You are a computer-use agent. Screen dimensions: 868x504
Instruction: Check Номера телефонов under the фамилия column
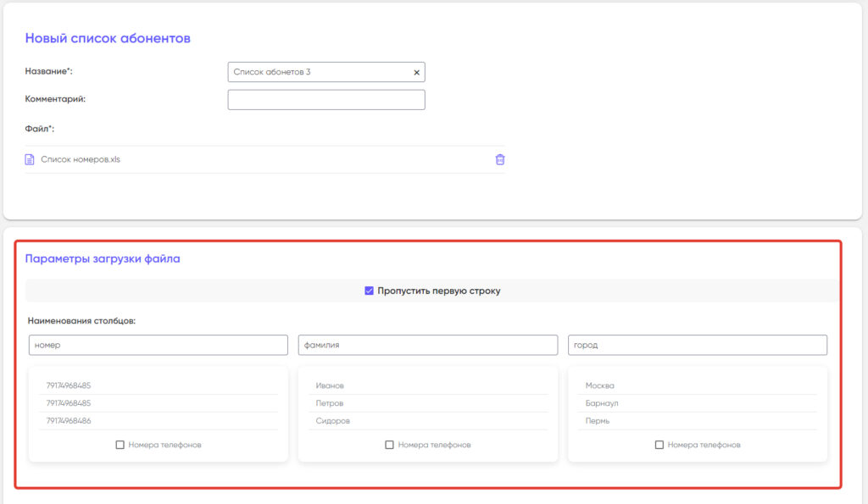click(390, 445)
